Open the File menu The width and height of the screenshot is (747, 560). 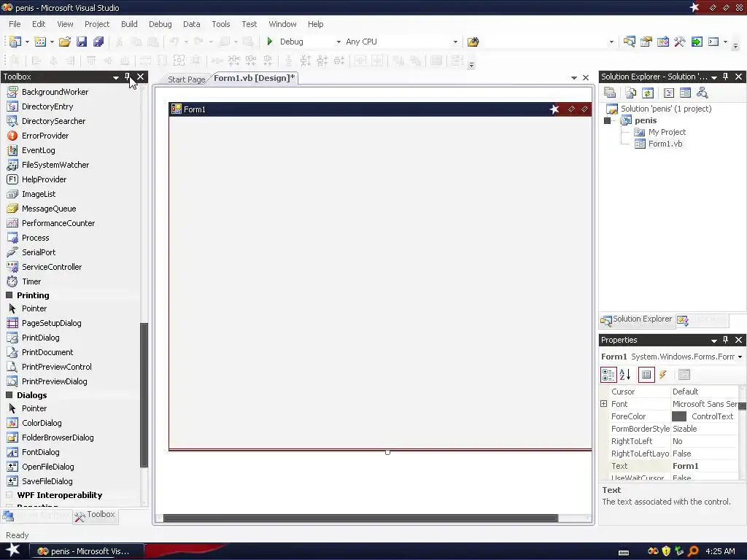click(x=15, y=24)
